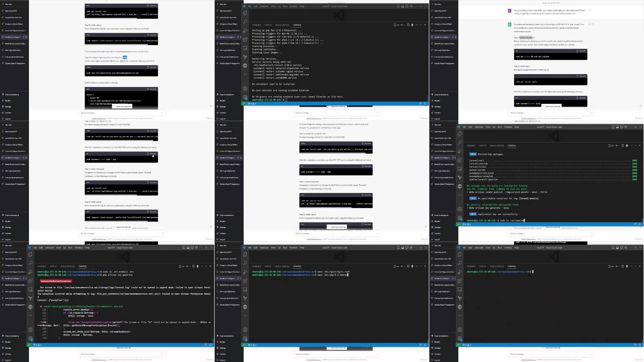The width and height of the screenshot is (644, 362).
Task: Open Search in the 'Restarting services' VS Code window
Action: (x=245, y=22)
